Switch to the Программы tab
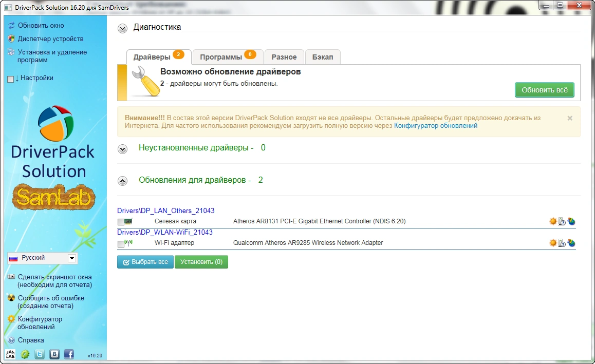 click(228, 57)
